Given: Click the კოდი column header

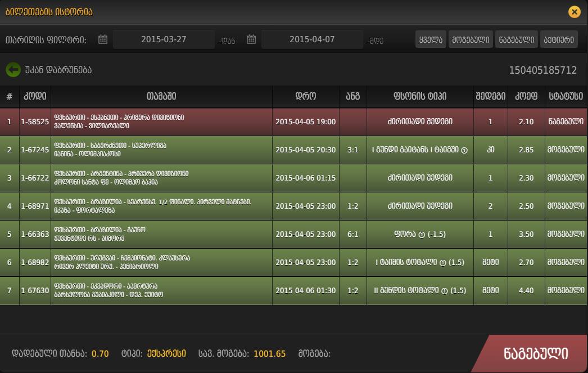Looking at the screenshot, I should point(35,96).
